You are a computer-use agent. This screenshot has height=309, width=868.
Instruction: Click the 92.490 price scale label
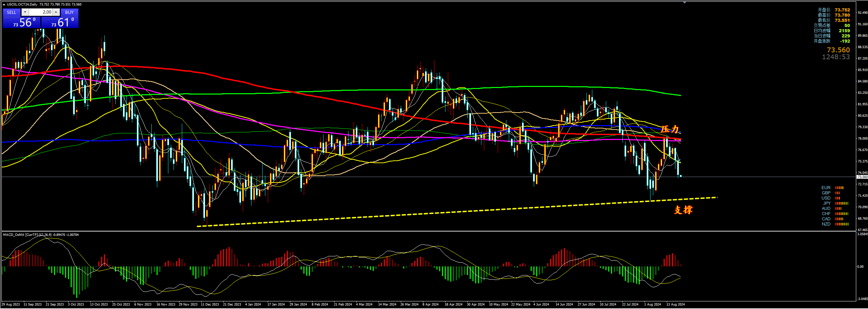(862, 13)
